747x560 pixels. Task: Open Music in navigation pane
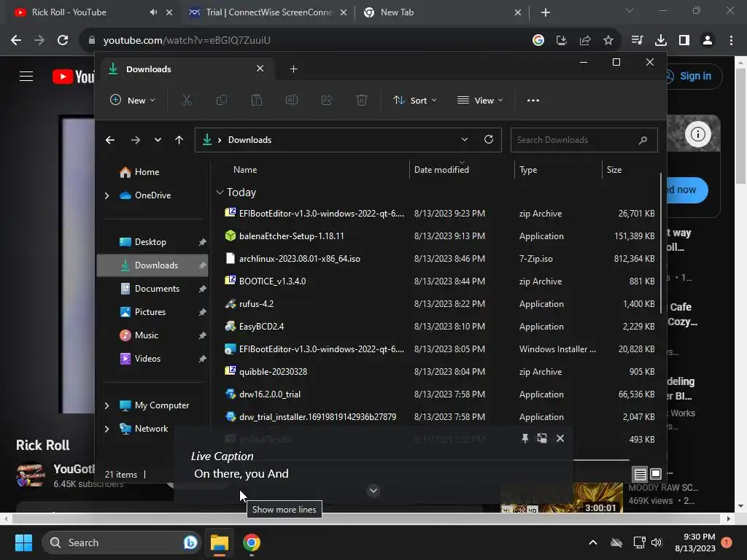(x=146, y=335)
